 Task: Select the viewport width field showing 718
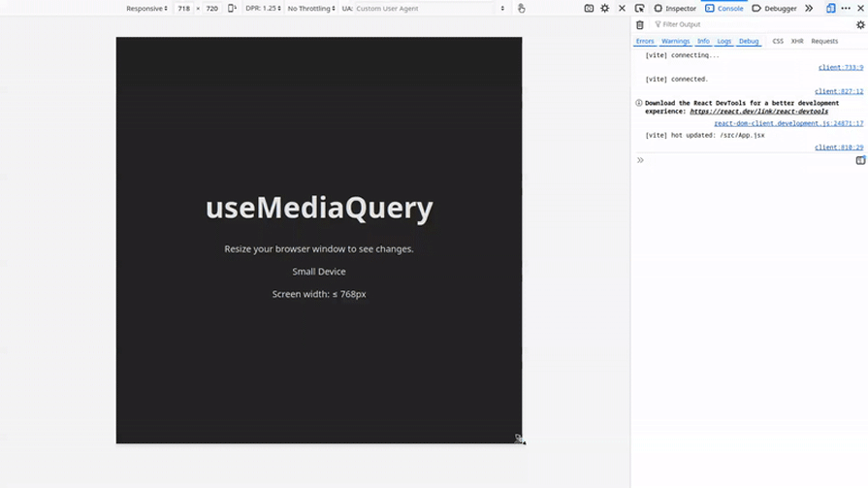click(184, 9)
